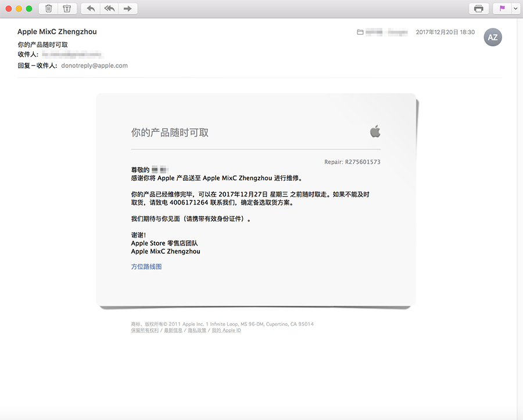Open the 保留所有权利 footer link
Viewport: 523px width, 420px height.
coord(145,331)
